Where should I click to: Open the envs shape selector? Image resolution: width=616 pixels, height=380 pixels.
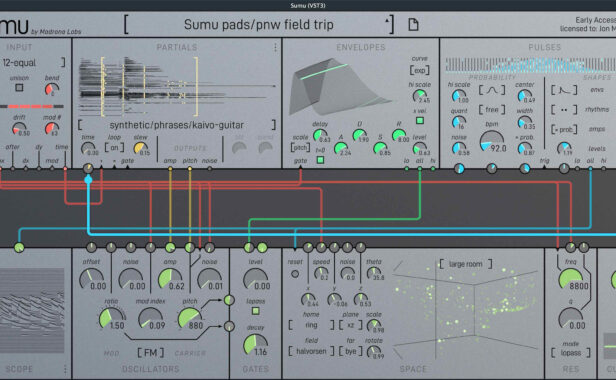tap(564, 90)
